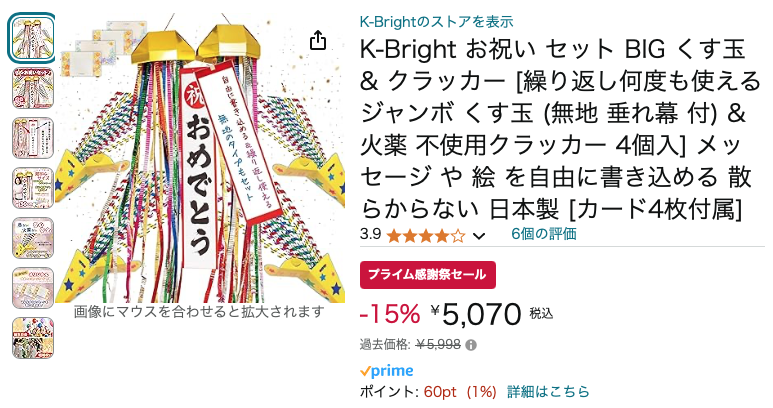Click the main kusudama product image
The height and width of the screenshot is (408, 773).
coord(200,158)
